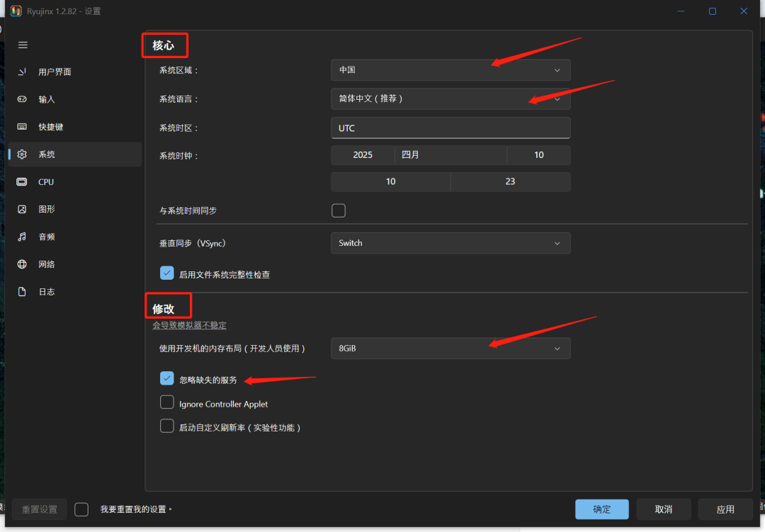765x532 pixels.
Task: Expand the 系统区域 dropdown showing 中国
Action: point(450,70)
